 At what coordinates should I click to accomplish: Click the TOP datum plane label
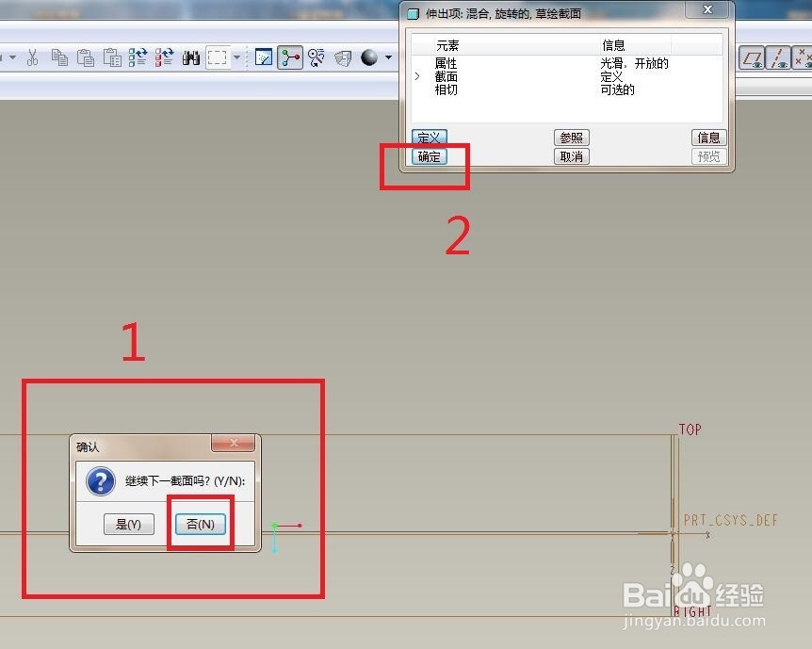[690, 430]
